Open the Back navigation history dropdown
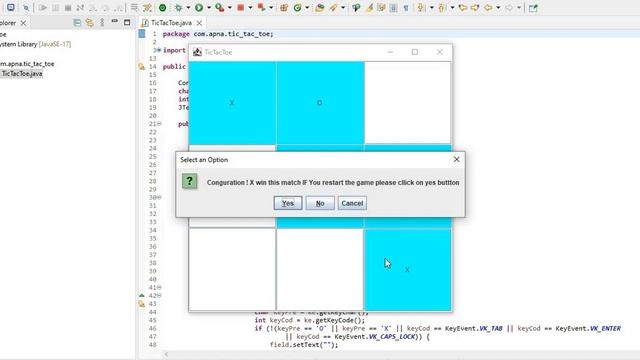 tap(498, 8)
